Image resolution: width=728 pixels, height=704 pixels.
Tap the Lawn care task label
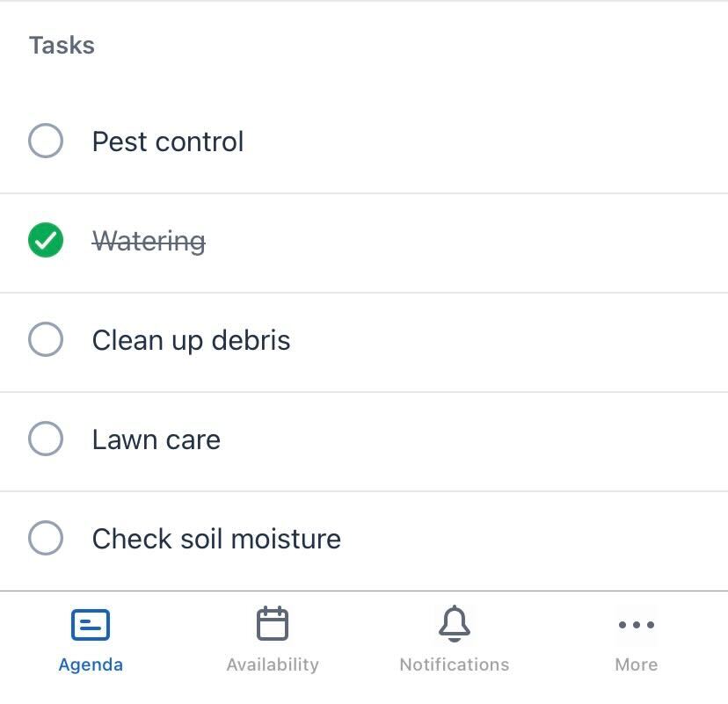[156, 439]
